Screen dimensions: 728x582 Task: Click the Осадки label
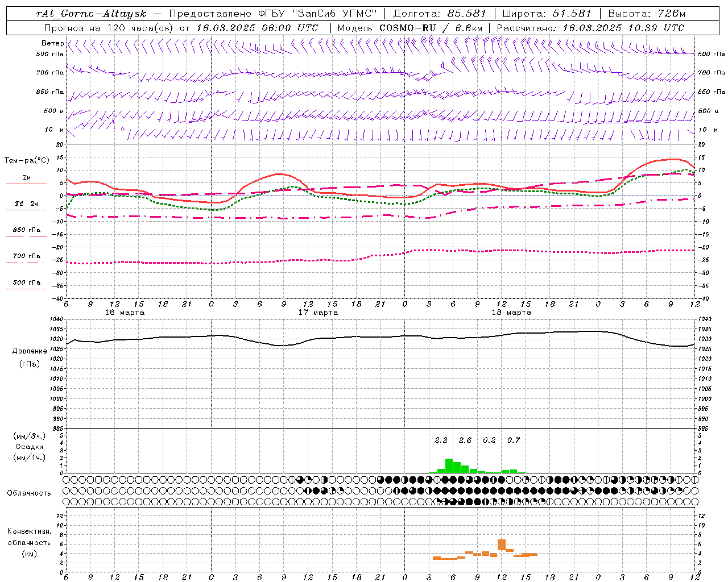[x=29, y=447]
